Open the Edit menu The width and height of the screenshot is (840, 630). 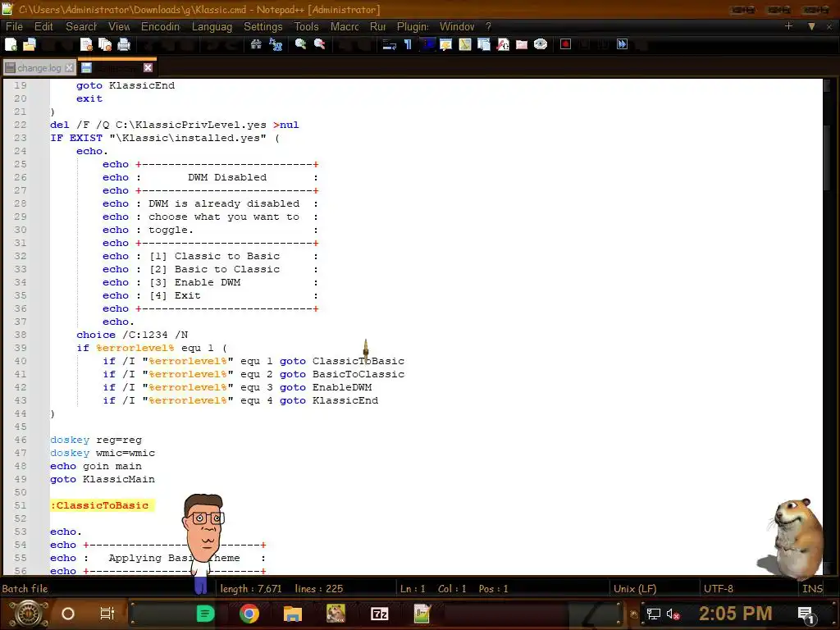[43, 27]
